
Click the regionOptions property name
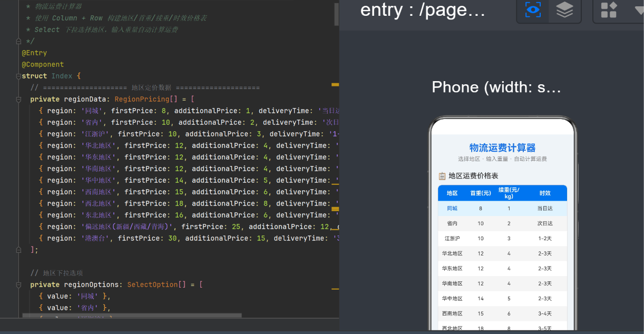click(x=91, y=285)
